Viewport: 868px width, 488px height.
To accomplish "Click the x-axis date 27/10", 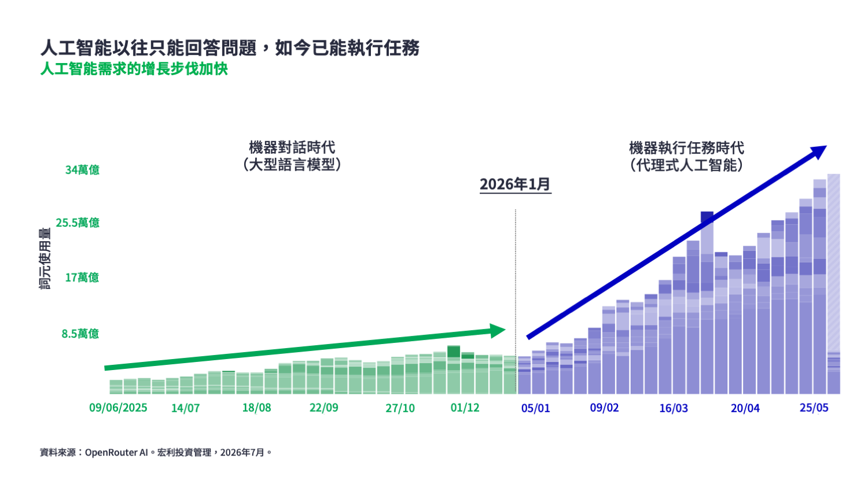I will tap(400, 408).
